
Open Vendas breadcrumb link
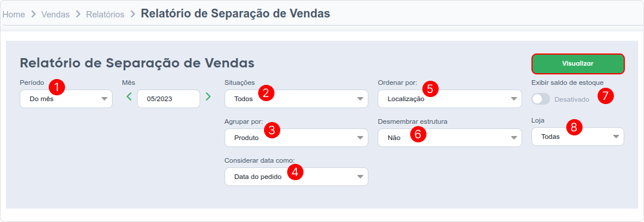point(56,15)
